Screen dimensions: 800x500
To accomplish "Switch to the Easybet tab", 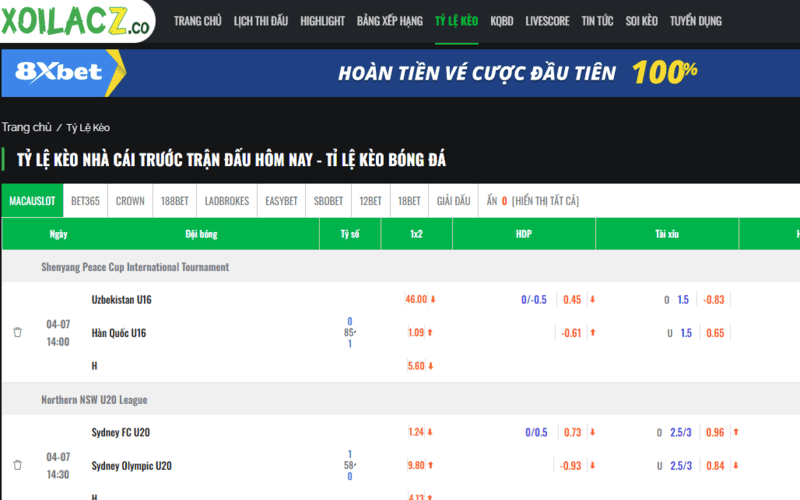I will (281, 201).
